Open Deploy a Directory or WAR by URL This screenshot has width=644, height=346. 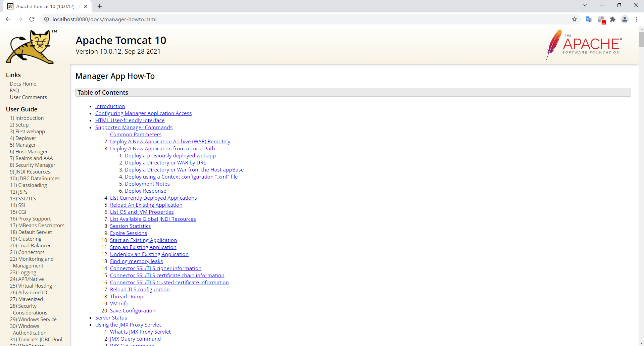click(x=165, y=163)
